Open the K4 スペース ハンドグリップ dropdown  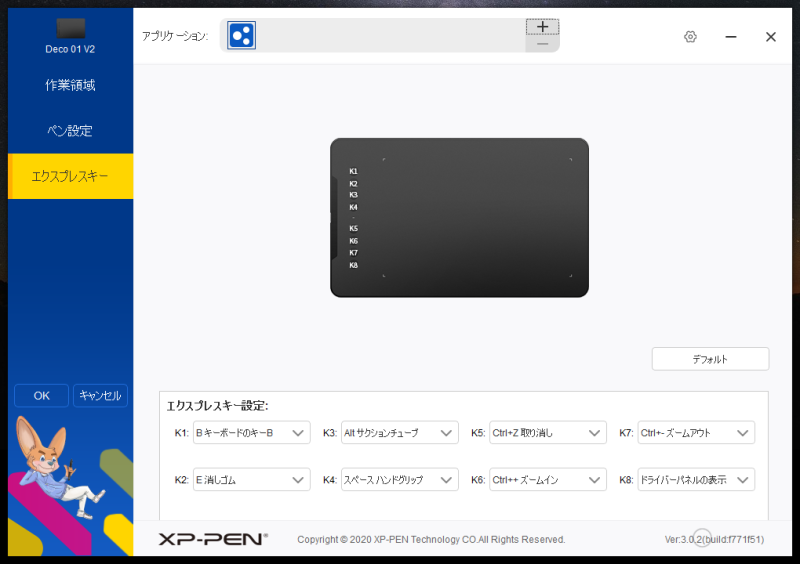point(399,480)
